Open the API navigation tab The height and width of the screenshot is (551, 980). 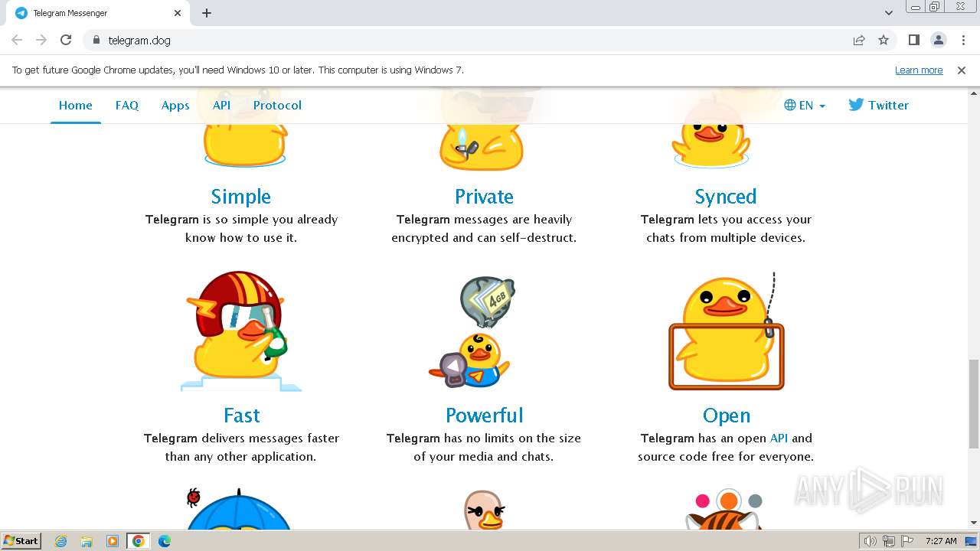tap(221, 106)
